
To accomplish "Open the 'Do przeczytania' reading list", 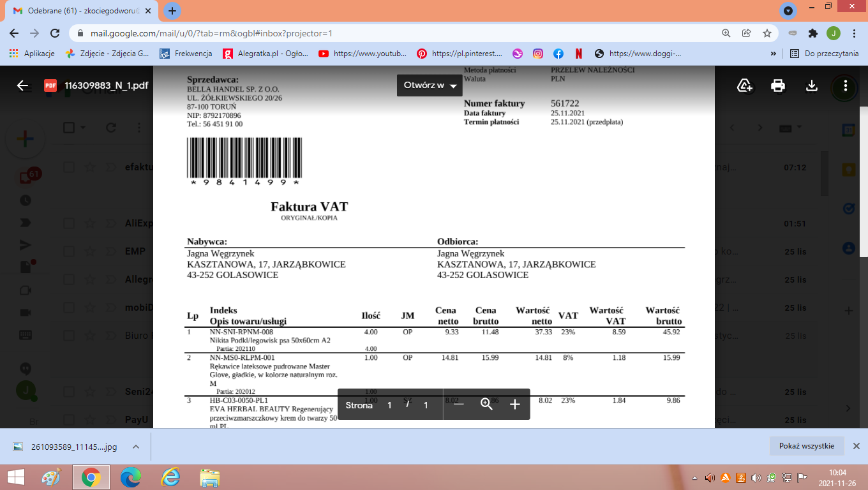I will pos(825,54).
